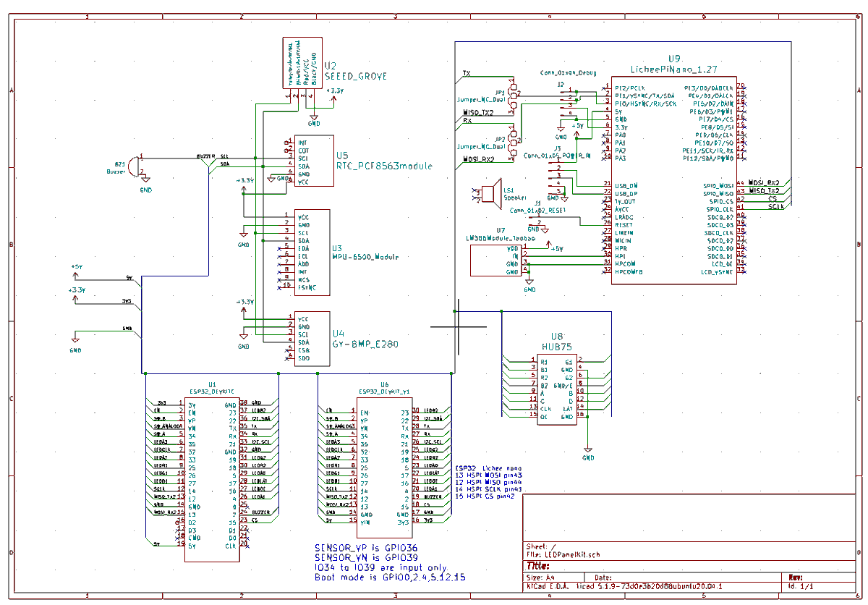Pick the J3 power-in connector symbol
Image resolution: width=868 pixels, height=605 pixels.
click(x=558, y=178)
